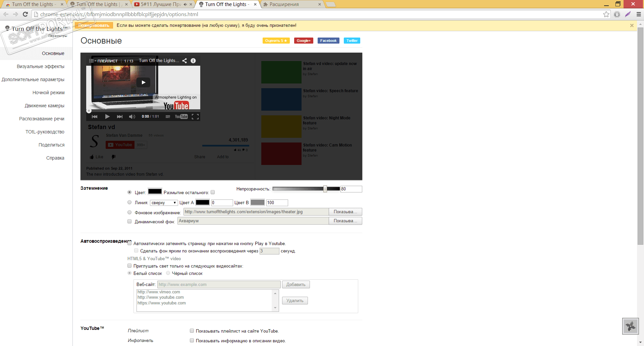The height and width of the screenshot is (346, 644).
Task: Click the purple feather extension icon
Action: pos(628,14)
